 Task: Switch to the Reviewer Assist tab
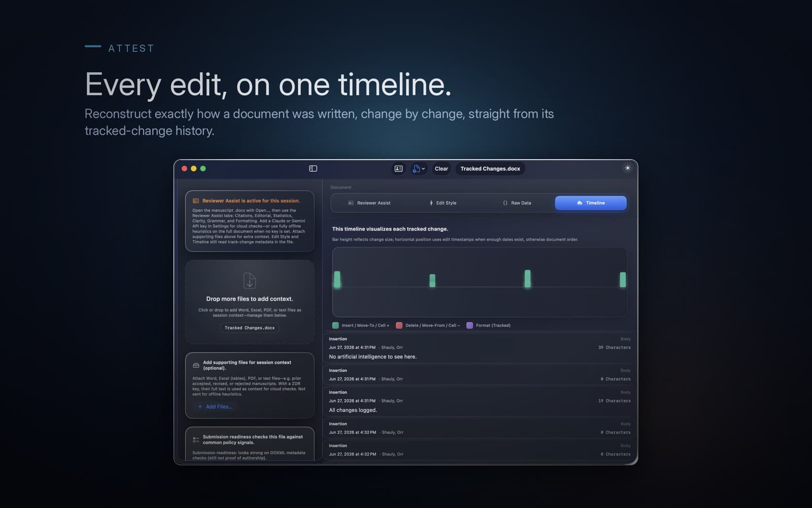click(369, 203)
